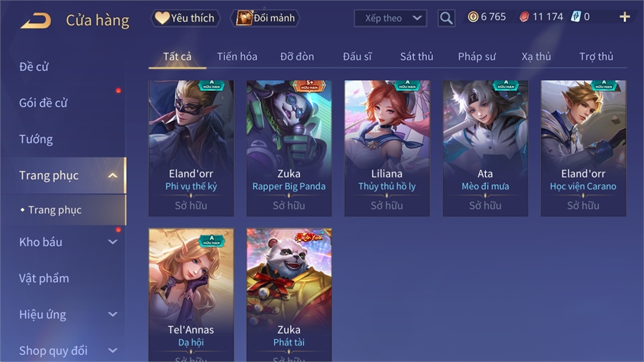
Task: Open Tướng in the sidebar
Action: pyautogui.click(x=36, y=140)
